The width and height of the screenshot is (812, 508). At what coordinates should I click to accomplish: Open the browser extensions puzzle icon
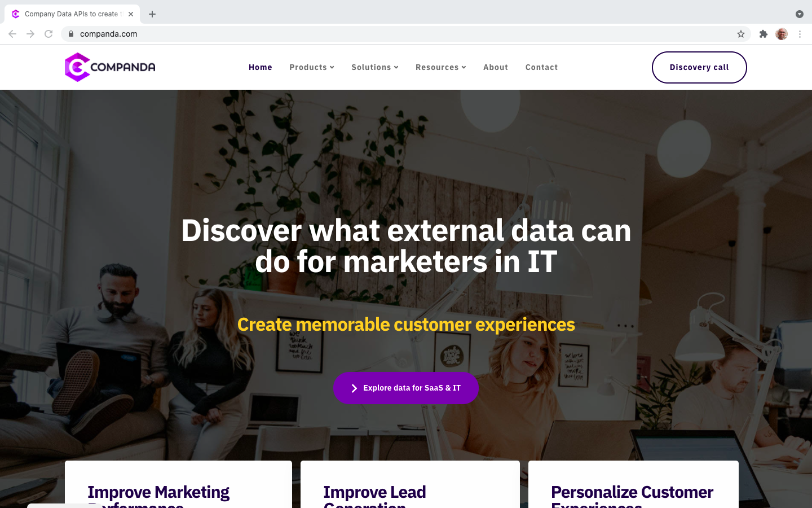pos(764,34)
